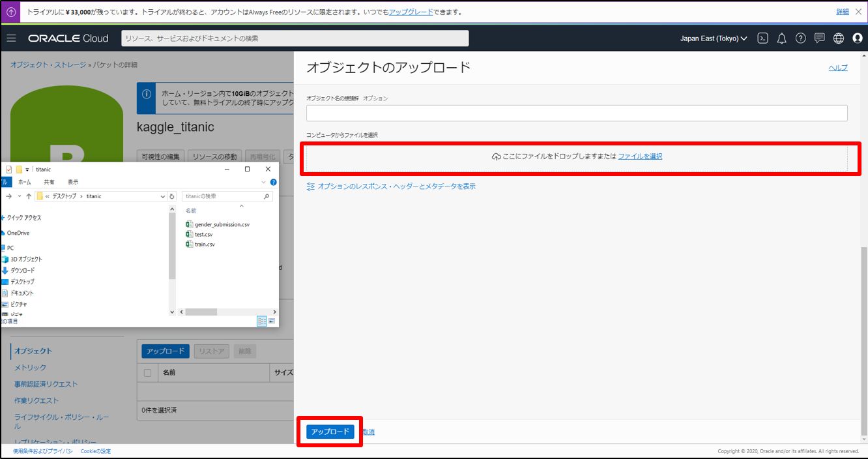The width and height of the screenshot is (868, 459).
Task: Select メトリック in the resources sidebar
Action: click(x=31, y=368)
